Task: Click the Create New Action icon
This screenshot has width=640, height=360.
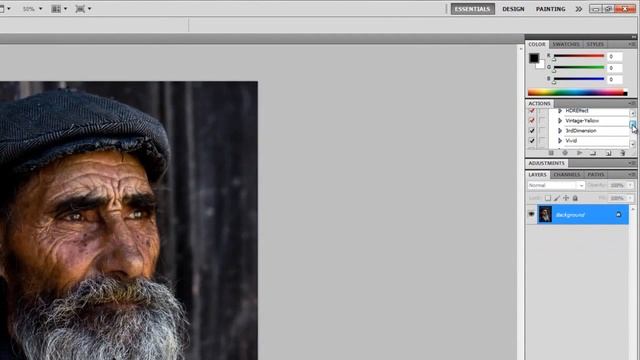Action: [608, 153]
